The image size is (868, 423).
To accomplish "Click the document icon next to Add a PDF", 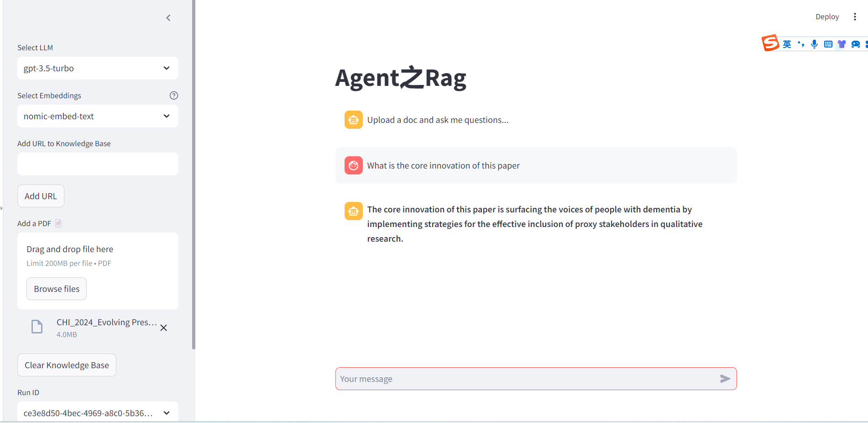I will (x=58, y=223).
